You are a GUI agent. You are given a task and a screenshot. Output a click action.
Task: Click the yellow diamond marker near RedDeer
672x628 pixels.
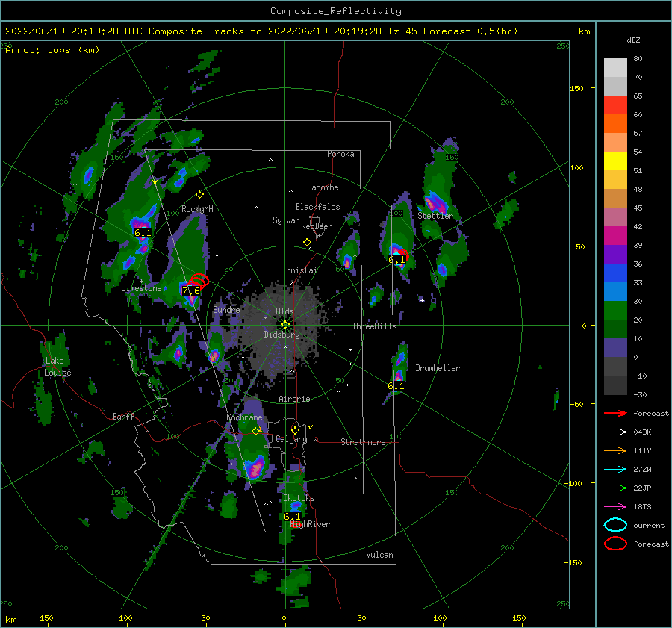307,243
